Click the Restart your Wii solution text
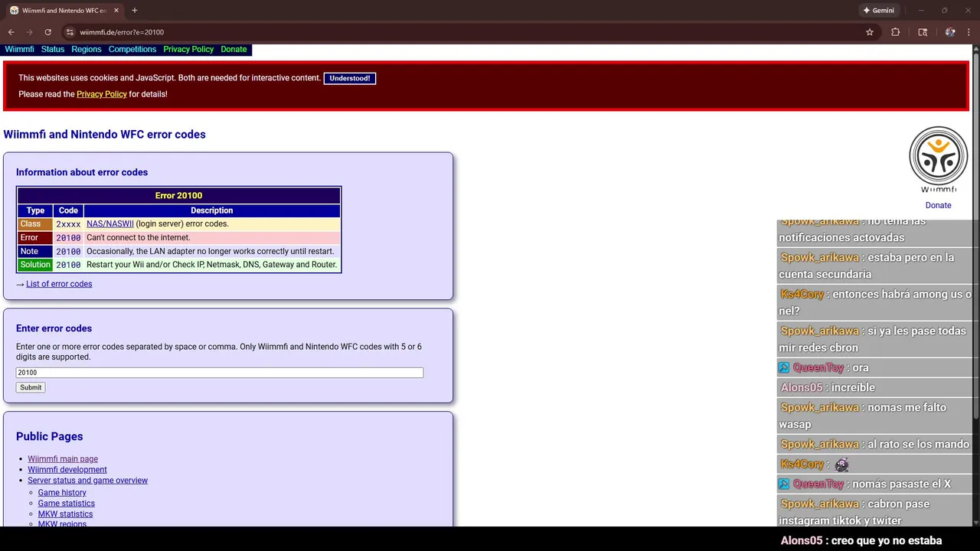980x551 pixels. tap(211, 265)
